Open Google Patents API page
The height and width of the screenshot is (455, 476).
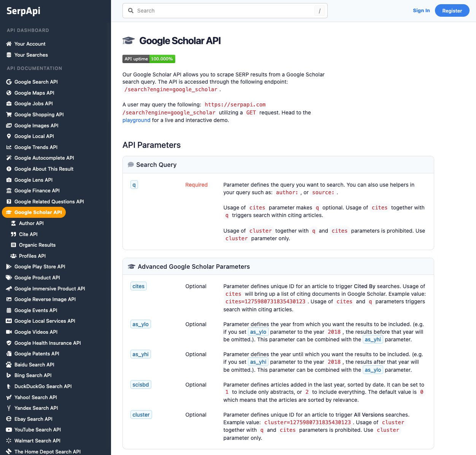37,354
